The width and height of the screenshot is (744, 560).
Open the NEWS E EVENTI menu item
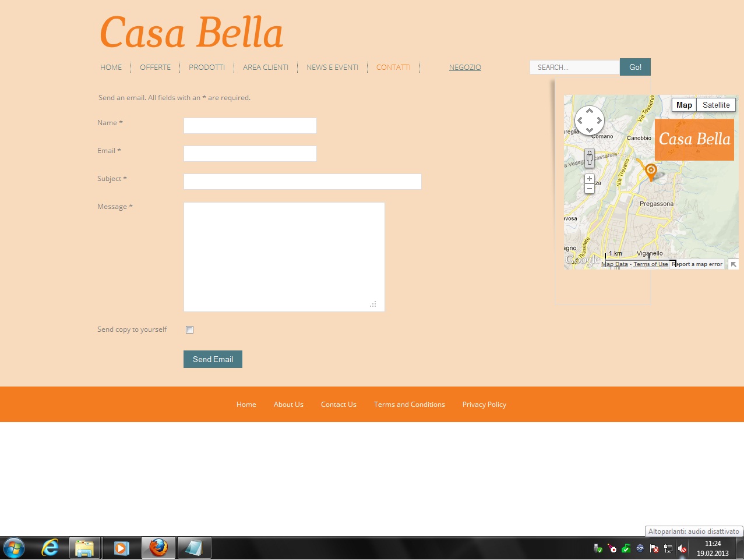[x=332, y=68]
